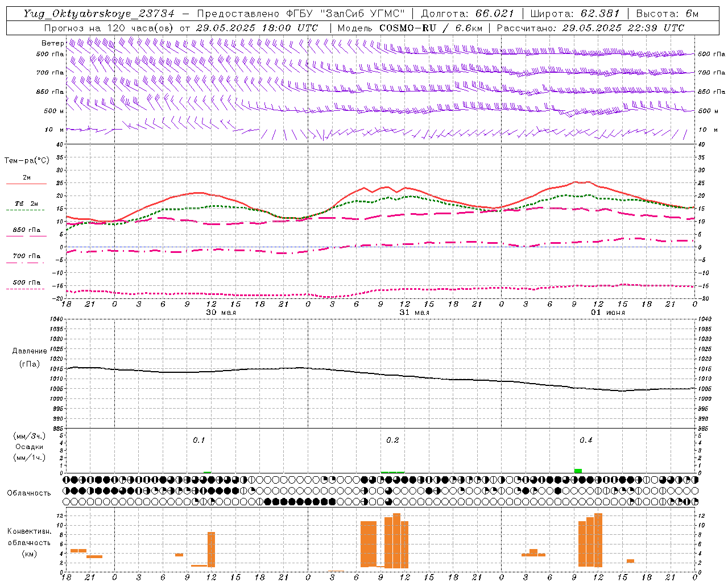Click the longitude value Долгота: 66.021
The image size is (728, 582).
click(x=468, y=14)
